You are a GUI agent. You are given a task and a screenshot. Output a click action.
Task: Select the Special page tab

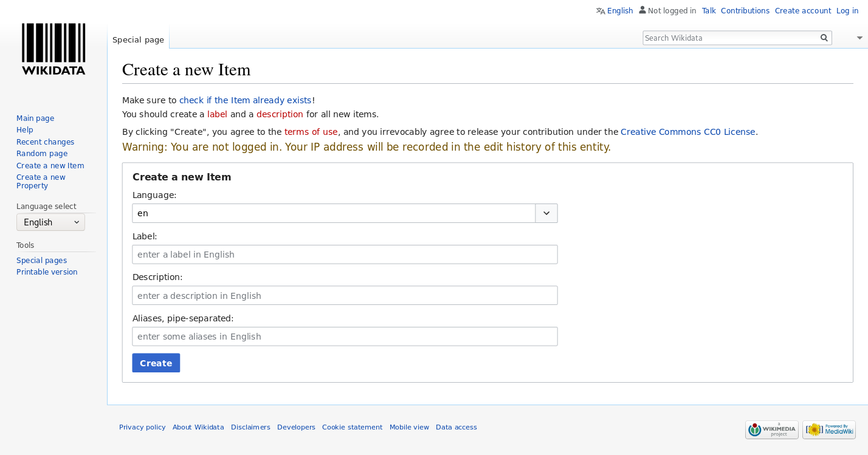[x=138, y=39]
